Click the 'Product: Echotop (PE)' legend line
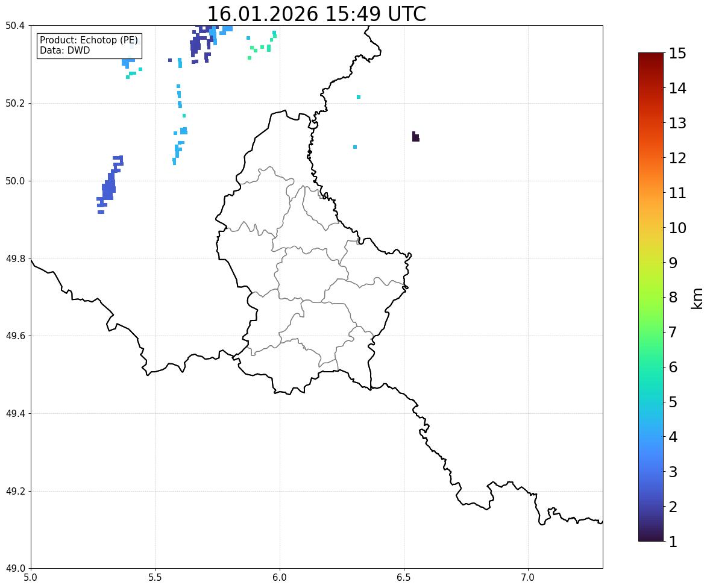This screenshot has height=588, width=710. click(x=89, y=40)
